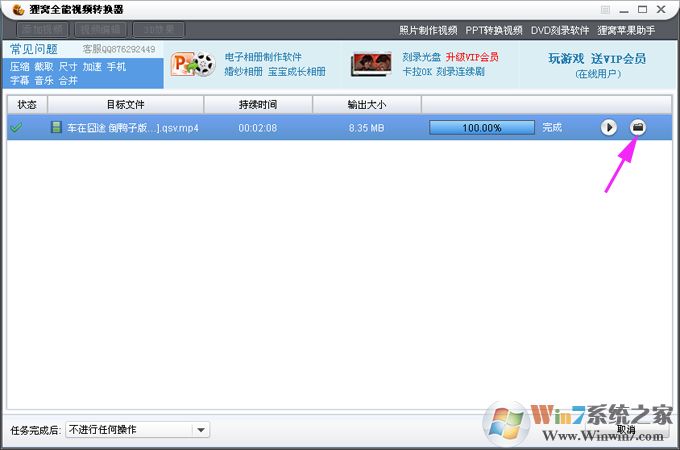680x450 pixels.
Task: Click 玩游戏 送VIP会员 banner
Action: pyautogui.click(x=597, y=59)
